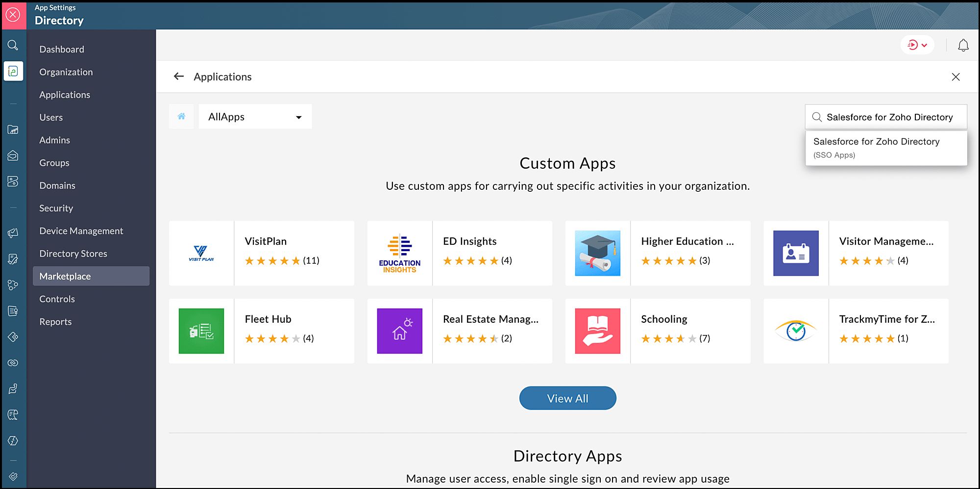Click the home icon beside AllApps

(181, 116)
